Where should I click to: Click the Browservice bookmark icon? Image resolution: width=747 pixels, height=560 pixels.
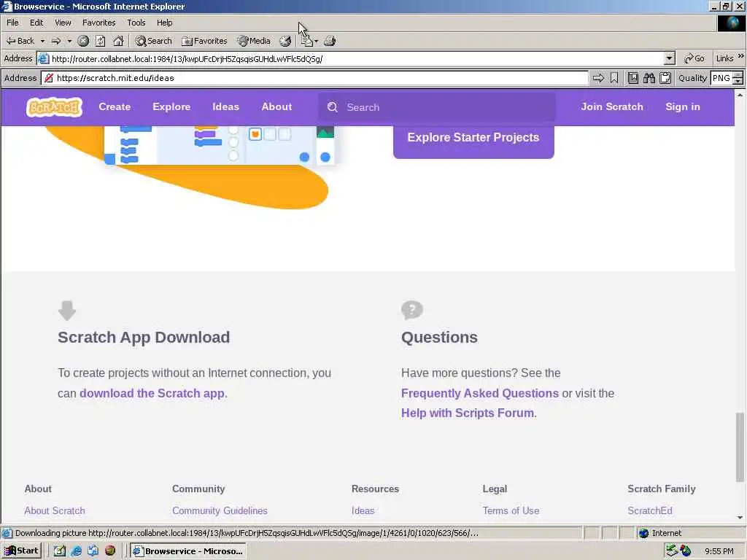[614, 78]
